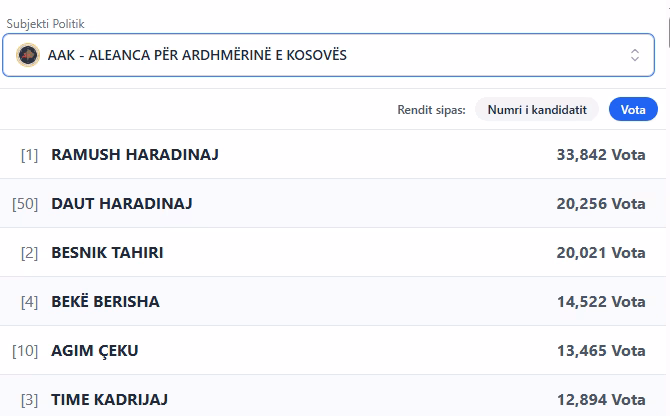Screen dimensions: 670x416
Task: Click candidate number [1] label
Action: click(x=29, y=155)
